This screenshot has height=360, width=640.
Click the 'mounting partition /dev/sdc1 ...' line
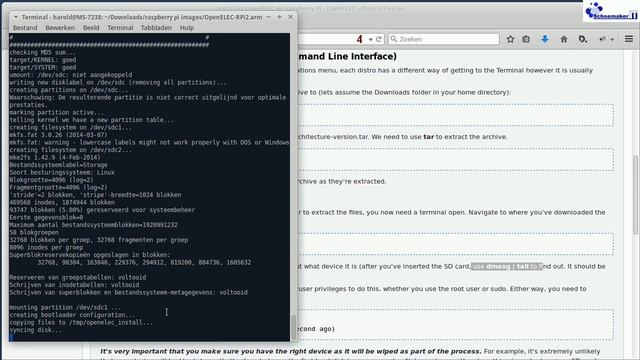click(65, 307)
